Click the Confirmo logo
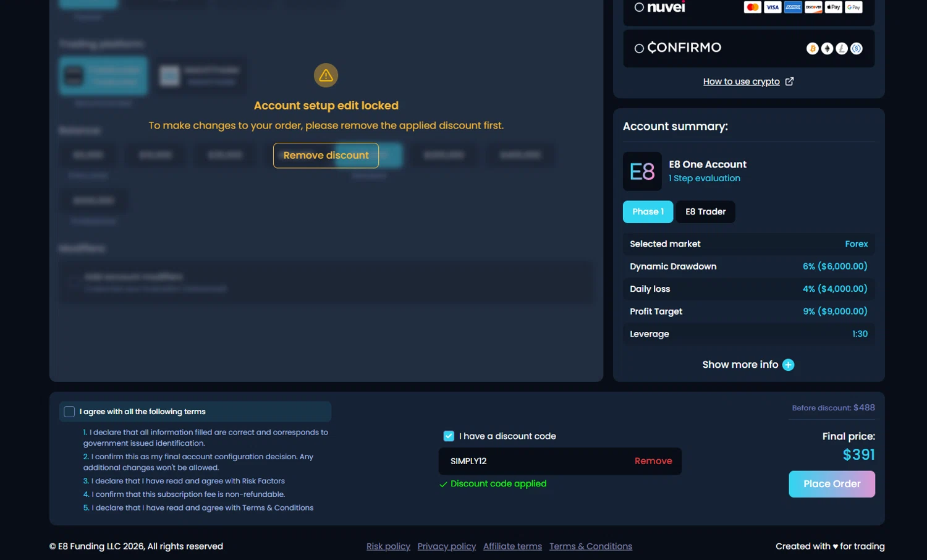927x560 pixels. point(684,48)
